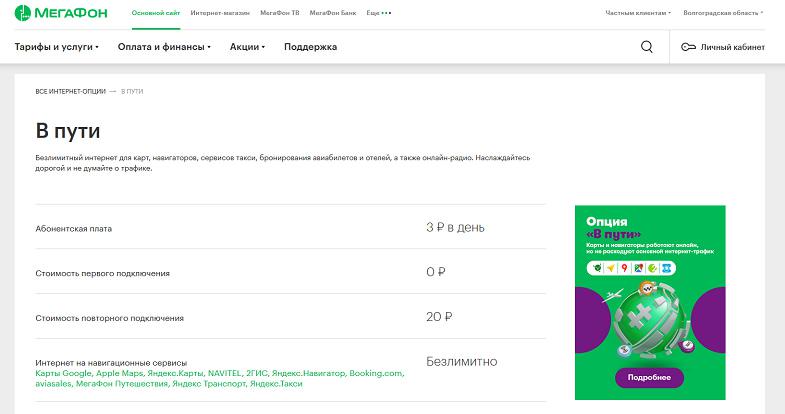Expand the Оплата и финансы menu
785x414 pixels.
(x=164, y=47)
